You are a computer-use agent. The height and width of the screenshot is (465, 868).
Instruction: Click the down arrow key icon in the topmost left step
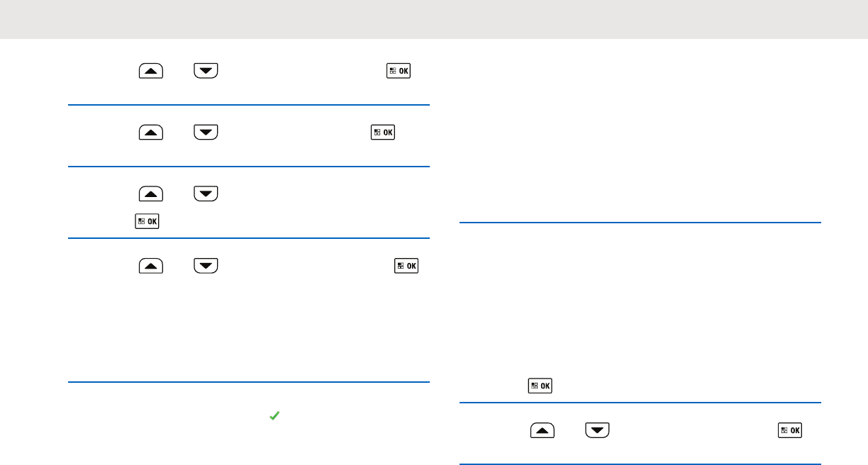tap(206, 71)
